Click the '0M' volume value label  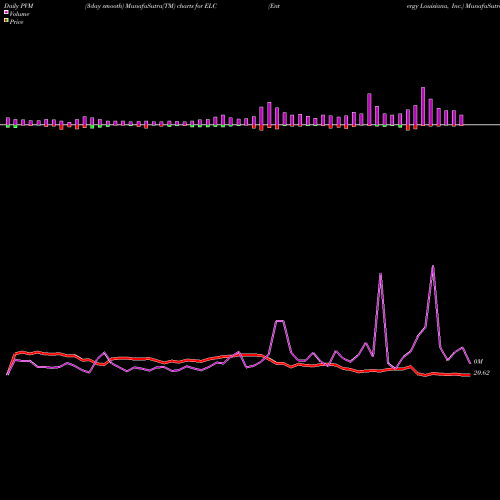478,362
